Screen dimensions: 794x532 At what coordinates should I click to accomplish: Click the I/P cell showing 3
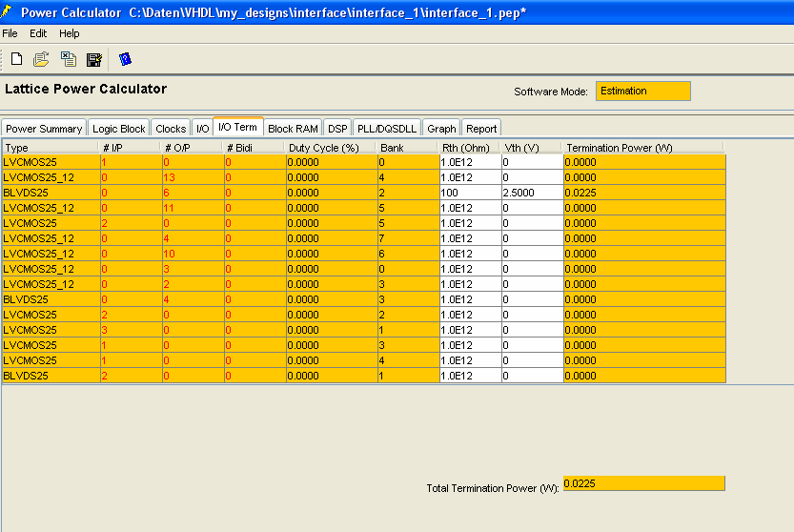132,330
